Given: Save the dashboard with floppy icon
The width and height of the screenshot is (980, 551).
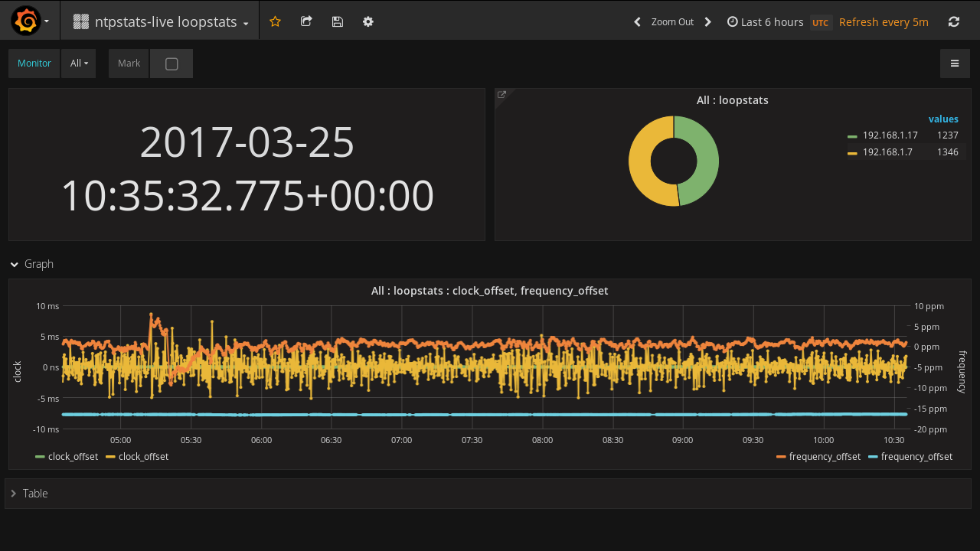Looking at the screenshot, I should 337,21.
